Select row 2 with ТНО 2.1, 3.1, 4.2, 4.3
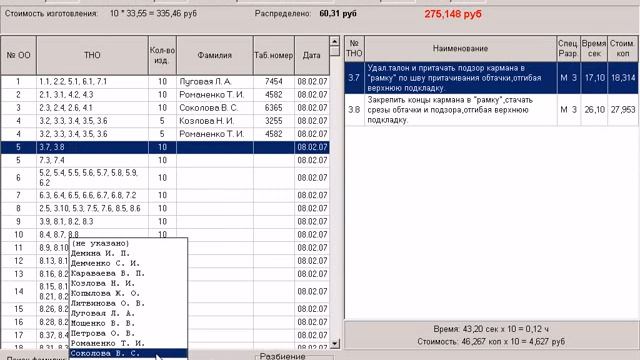The height and width of the screenshot is (360, 640). pyautogui.click(x=165, y=95)
